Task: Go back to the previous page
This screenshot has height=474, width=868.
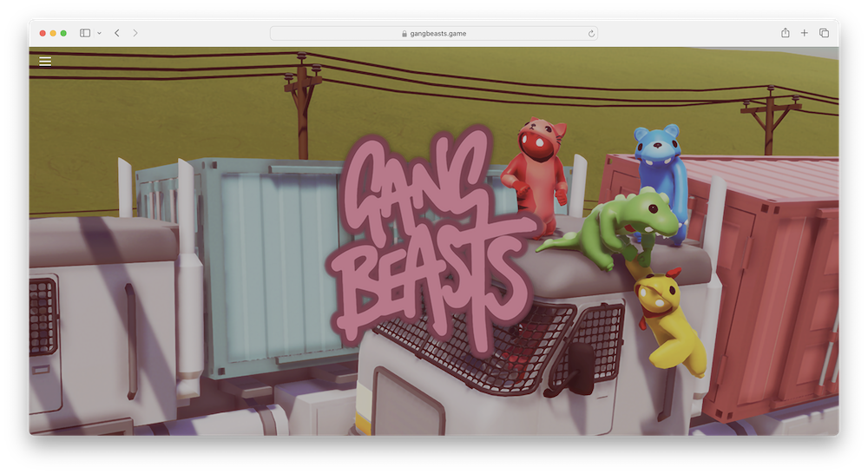Action: pos(117,33)
